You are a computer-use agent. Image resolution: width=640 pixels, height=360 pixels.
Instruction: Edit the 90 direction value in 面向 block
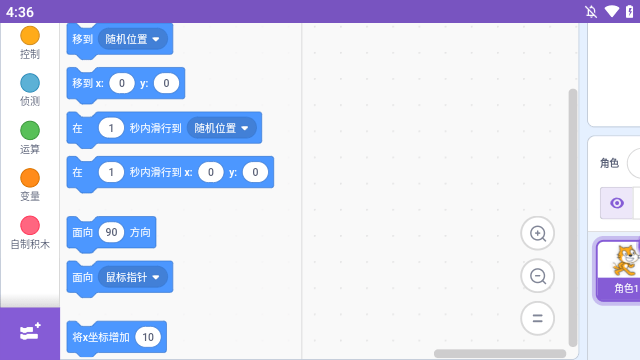111,232
